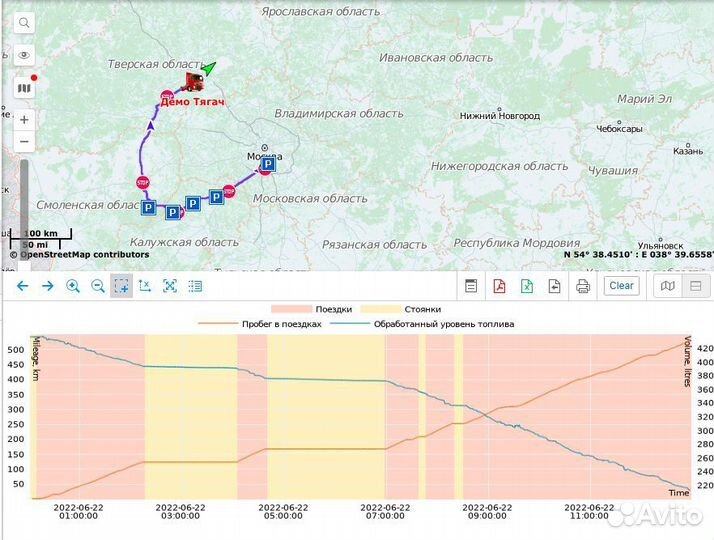This screenshot has height=540, width=714.
Task: Toggle the chart area selection zoom tool
Action: (x=121, y=286)
